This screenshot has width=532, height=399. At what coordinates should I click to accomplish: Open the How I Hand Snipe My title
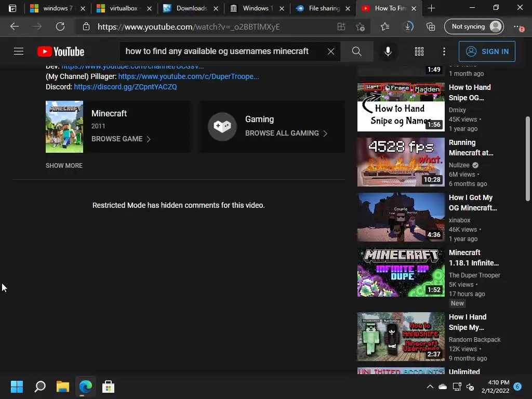click(468, 322)
